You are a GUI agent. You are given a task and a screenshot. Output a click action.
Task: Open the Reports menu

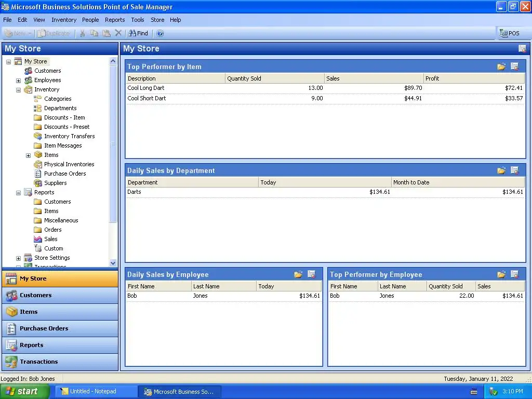coord(115,20)
